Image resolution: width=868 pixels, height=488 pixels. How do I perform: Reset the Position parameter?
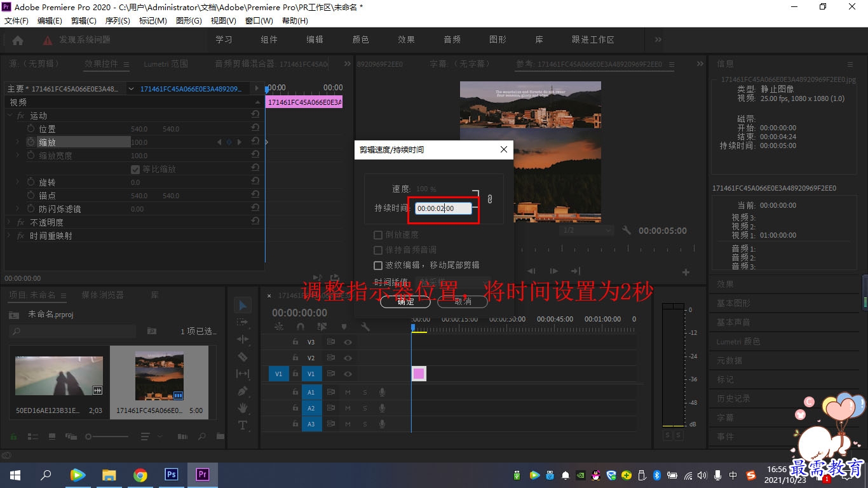pyautogui.click(x=255, y=129)
